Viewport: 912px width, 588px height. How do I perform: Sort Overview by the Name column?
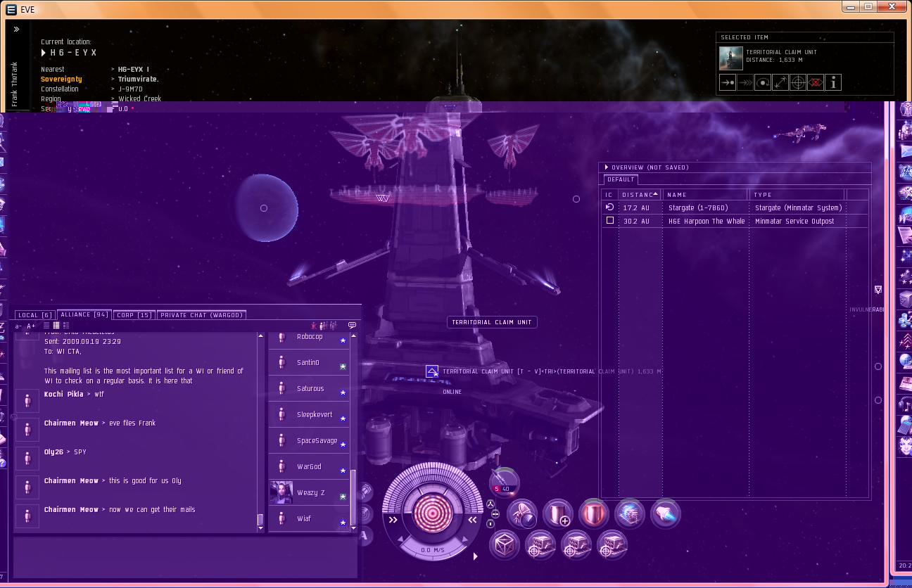pyautogui.click(x=705, y=195)
